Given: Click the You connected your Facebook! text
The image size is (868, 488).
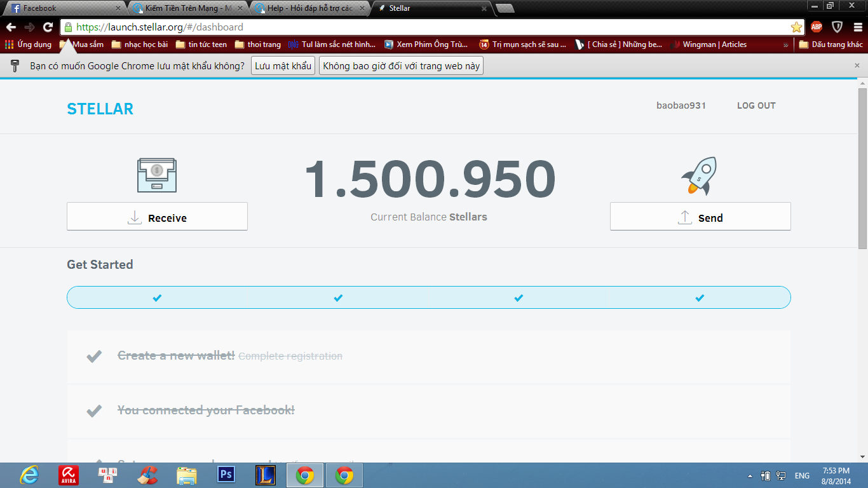Looking at the screenshot, I should tap(206, 410).
